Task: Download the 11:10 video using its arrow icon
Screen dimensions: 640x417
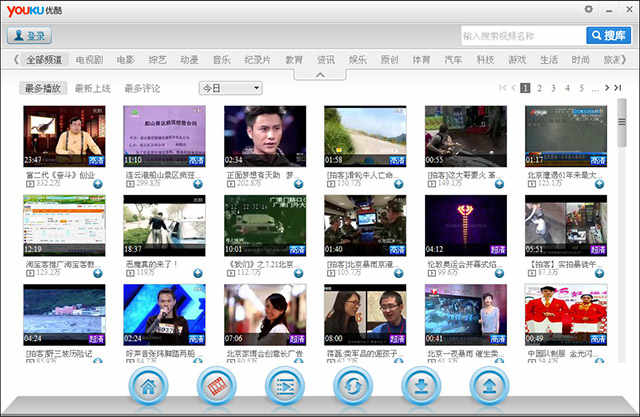Action: pos(198,184)
